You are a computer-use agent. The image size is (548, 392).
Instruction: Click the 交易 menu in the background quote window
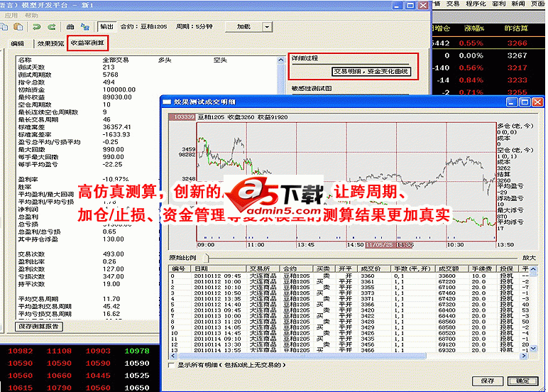453,4
